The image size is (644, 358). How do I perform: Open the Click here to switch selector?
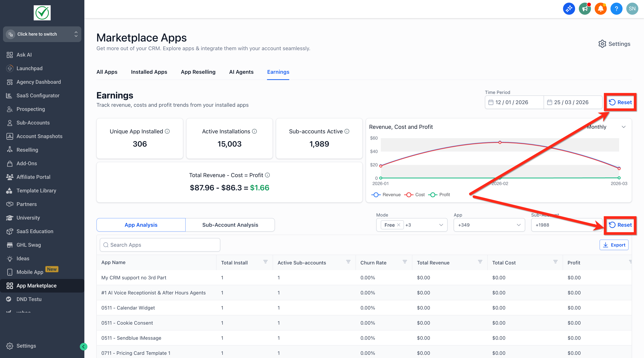42,34
